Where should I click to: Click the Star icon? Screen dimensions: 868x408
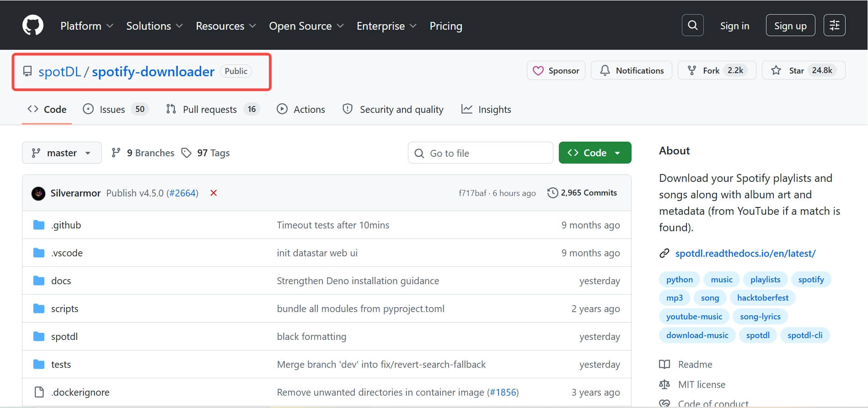776,70
